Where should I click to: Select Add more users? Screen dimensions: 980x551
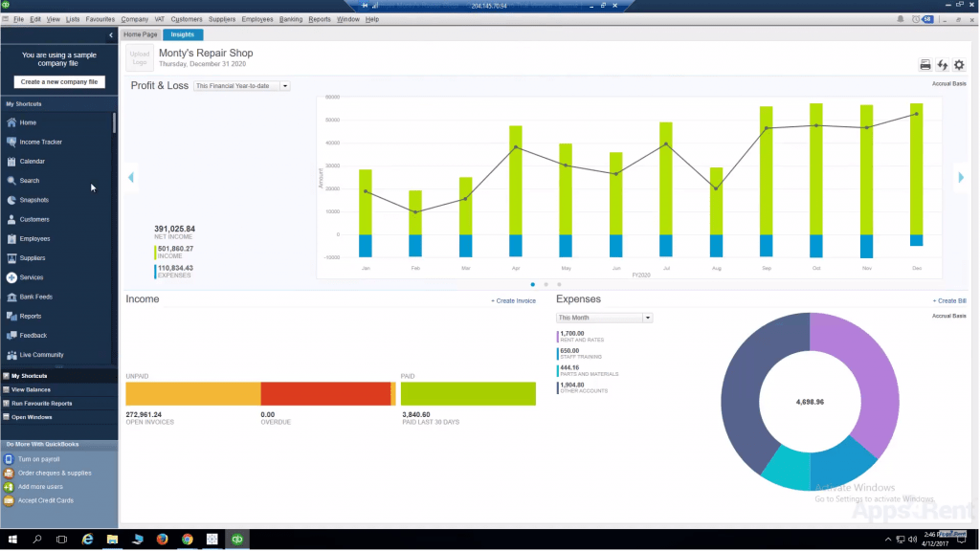coord(40,487)
